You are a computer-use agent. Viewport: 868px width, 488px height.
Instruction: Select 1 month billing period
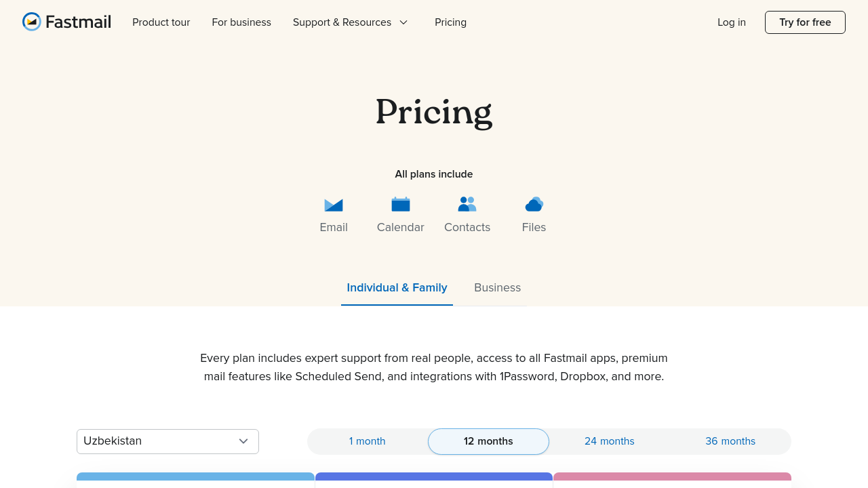367,441
